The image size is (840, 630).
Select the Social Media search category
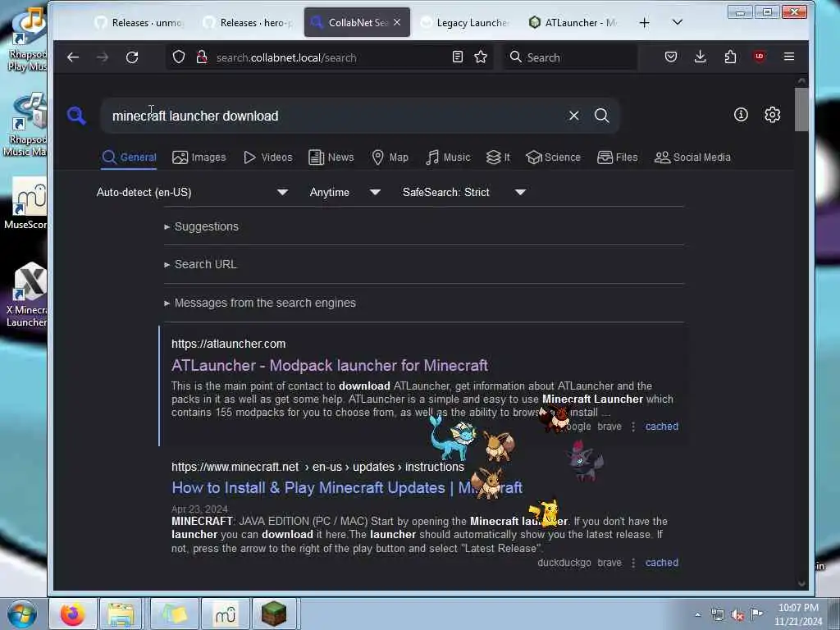692,157
